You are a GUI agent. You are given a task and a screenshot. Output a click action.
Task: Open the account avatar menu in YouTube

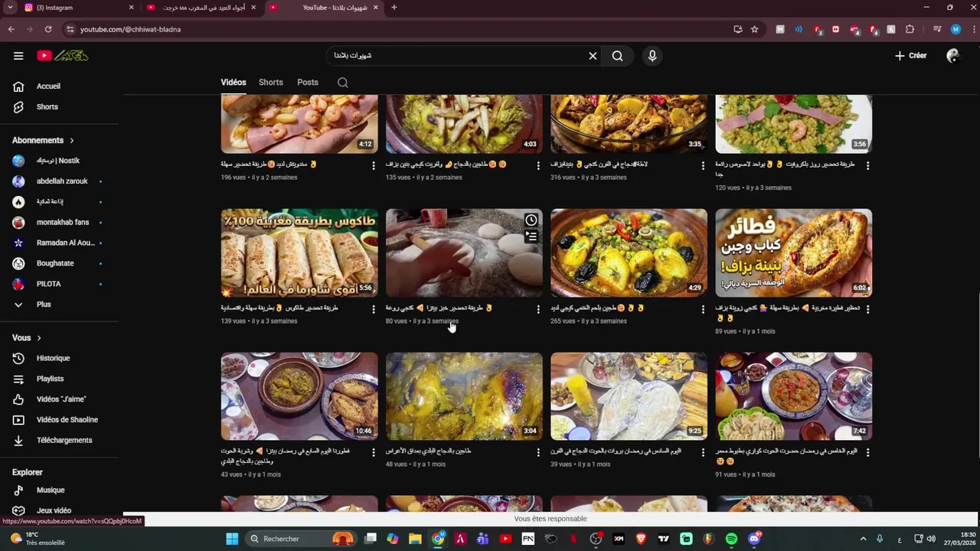952,56
